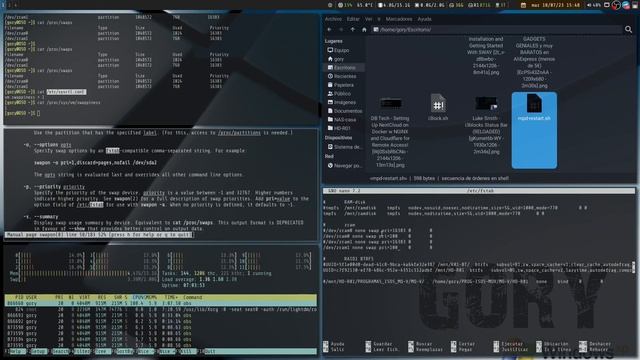This screenshot has height=360, width=640.
Task: Click the htop Mem usage meter
Action: click(x=83, y=273)
